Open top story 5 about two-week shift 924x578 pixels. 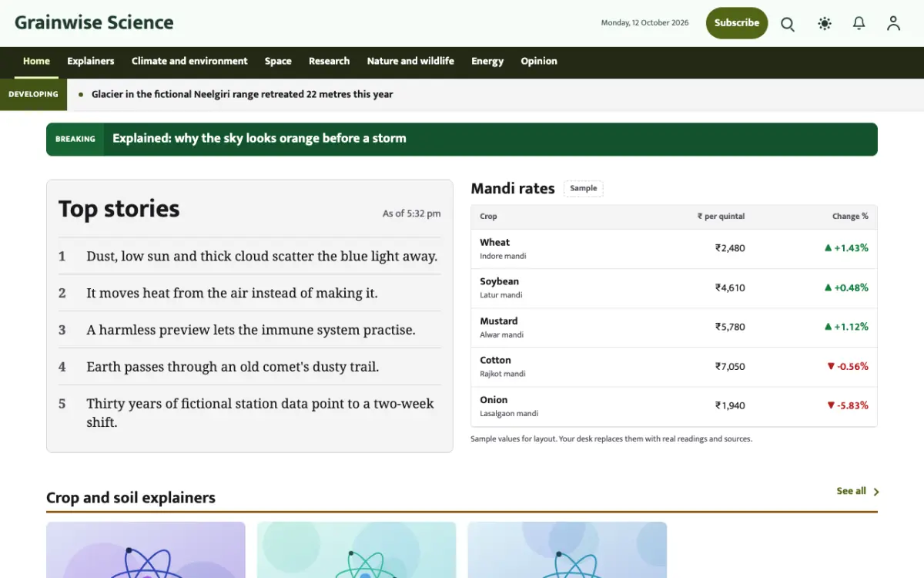click(x=260, y=413)
